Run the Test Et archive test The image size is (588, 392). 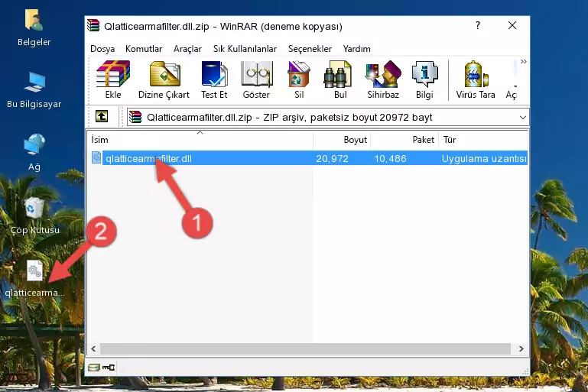pos(214,79)
